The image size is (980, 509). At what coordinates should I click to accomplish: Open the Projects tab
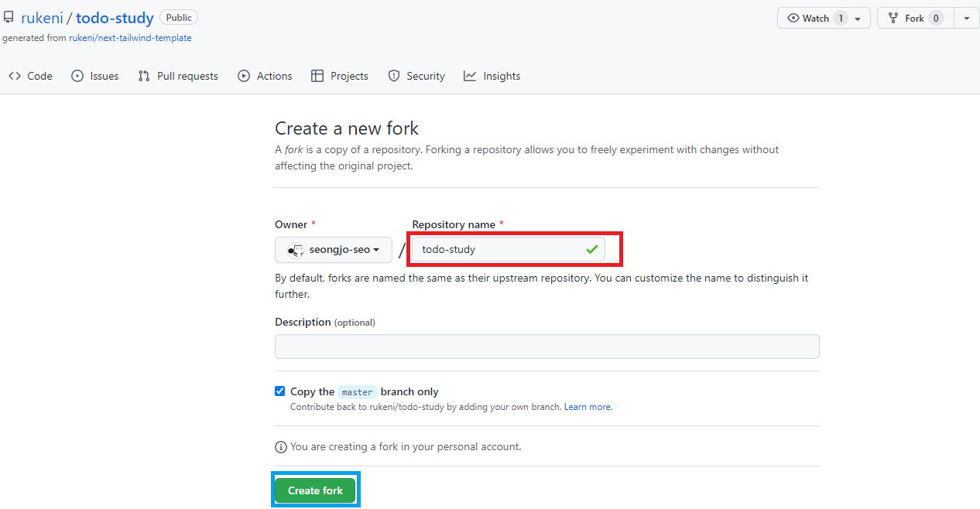[x=340, y=76]
